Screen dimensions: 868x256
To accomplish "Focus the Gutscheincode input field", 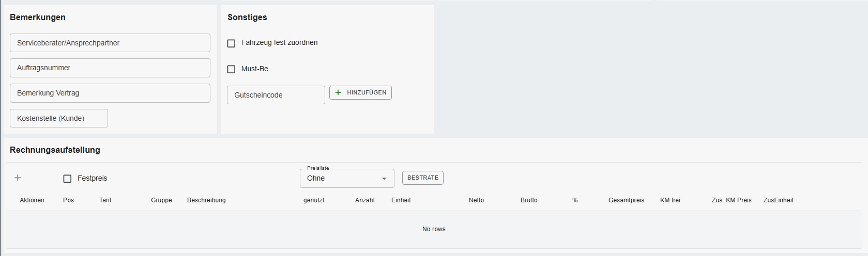I will (276, 95).
